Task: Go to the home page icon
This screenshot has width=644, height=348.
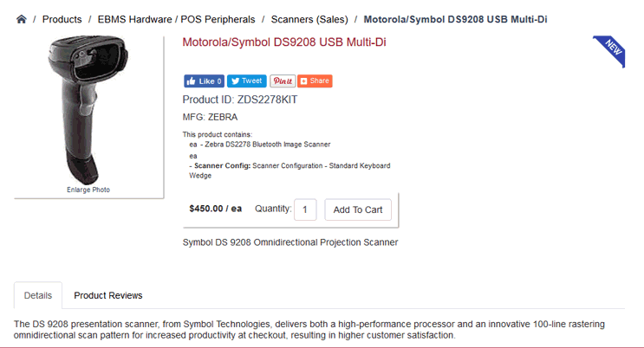Action: coord(22,19)
